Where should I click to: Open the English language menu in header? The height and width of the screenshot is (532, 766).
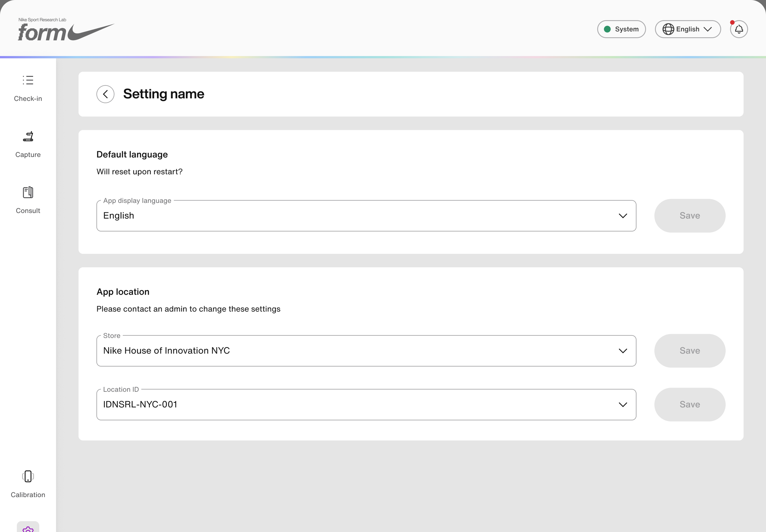coord(688,29)
